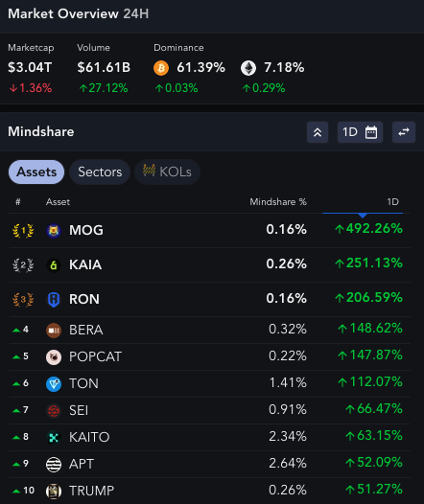Click the SEI token icon
This screenshot has width=424, height=504.
point(54,411)
